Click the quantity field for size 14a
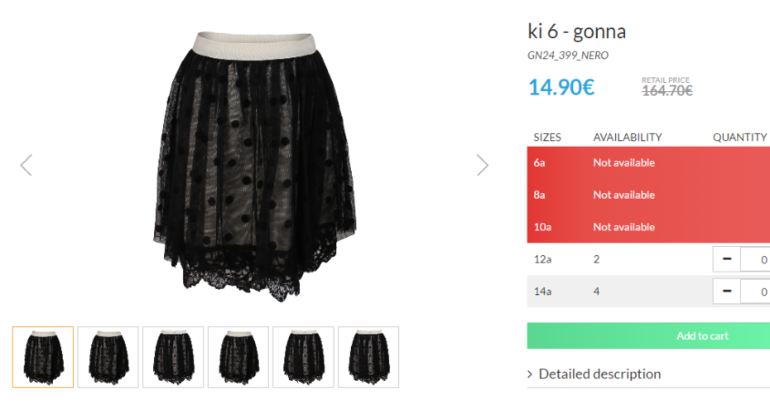 coord(755,291)
